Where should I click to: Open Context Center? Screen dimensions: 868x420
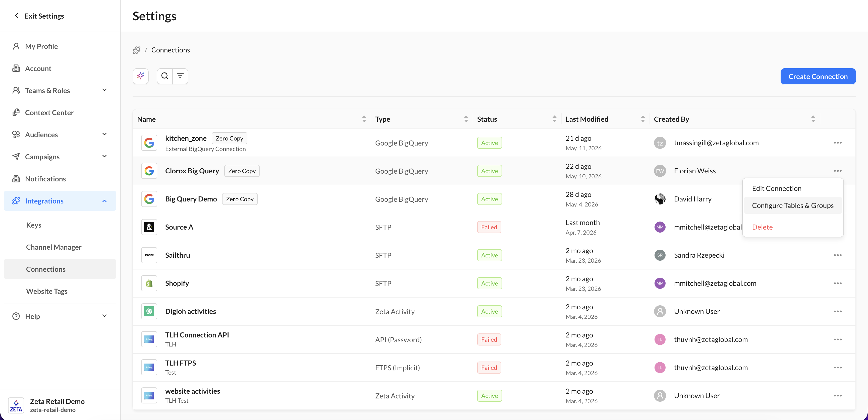(60, 112)
